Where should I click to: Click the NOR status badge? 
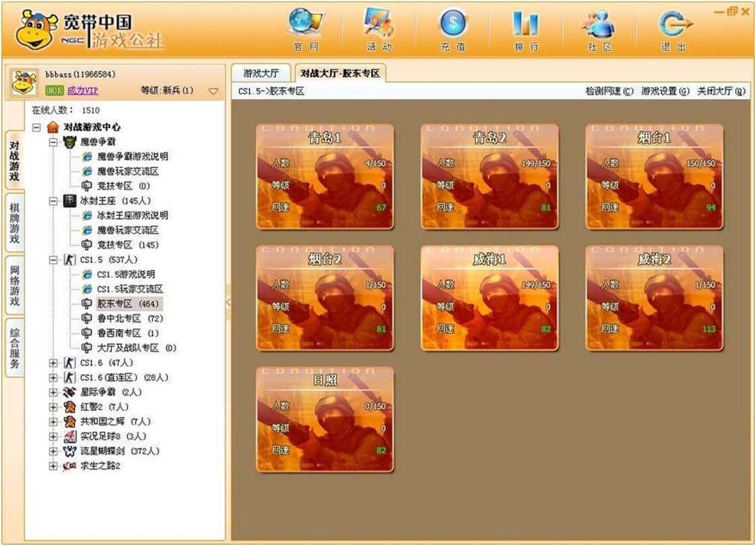pos(55,90)
